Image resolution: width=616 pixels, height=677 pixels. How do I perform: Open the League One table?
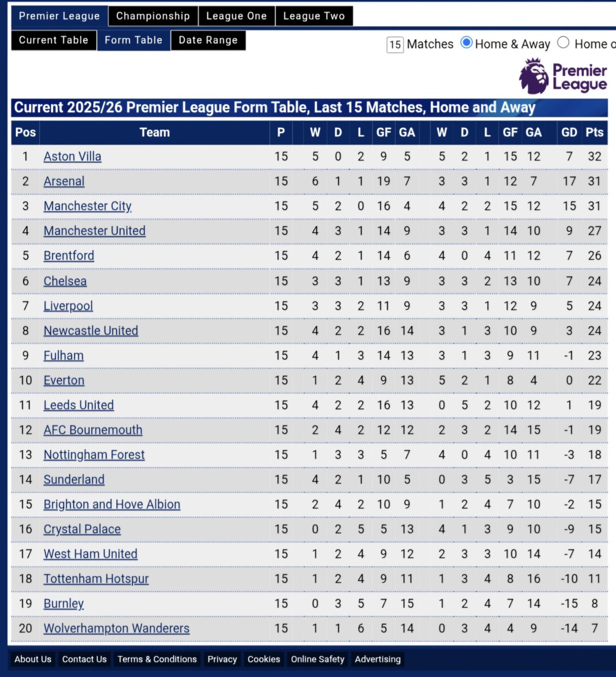pyautogui.click(x=237, y=16)
